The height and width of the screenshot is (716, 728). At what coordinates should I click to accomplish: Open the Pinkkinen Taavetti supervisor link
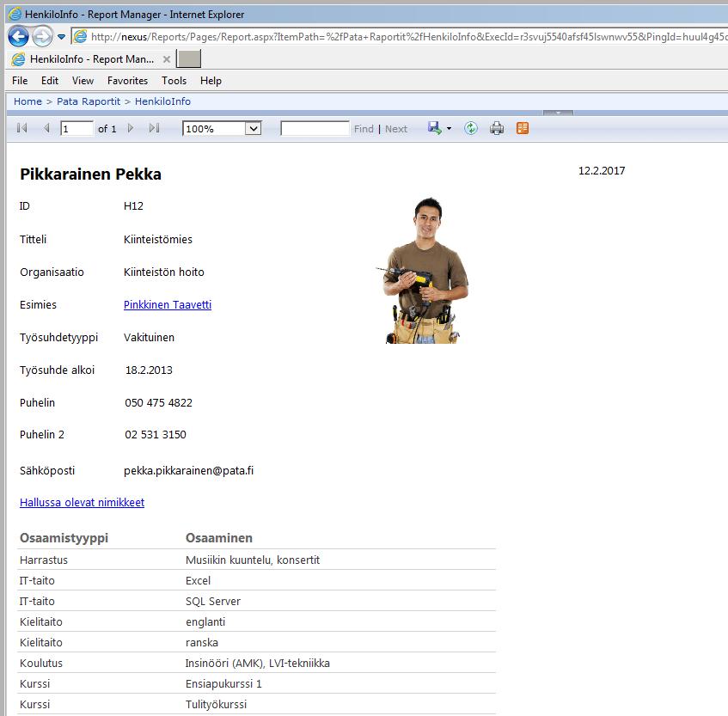pyautogui.click(x=168, y=305)
